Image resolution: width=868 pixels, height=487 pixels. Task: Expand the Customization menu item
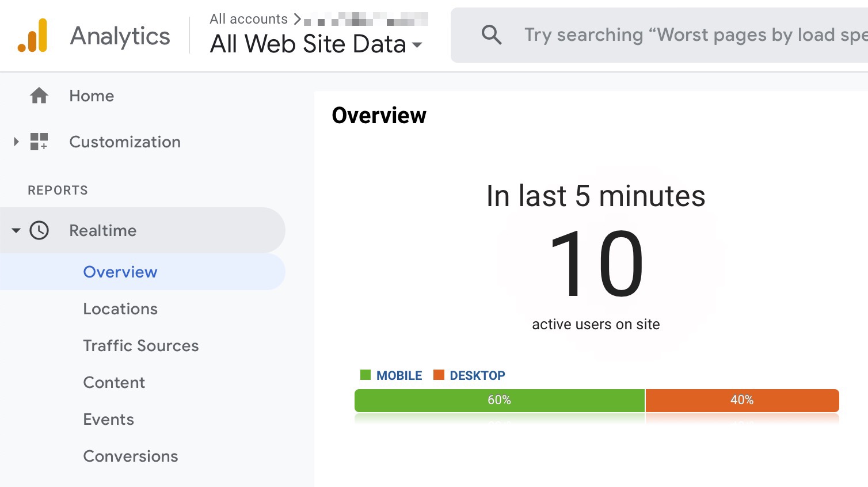pyautogui.click(x=16, y=142)
